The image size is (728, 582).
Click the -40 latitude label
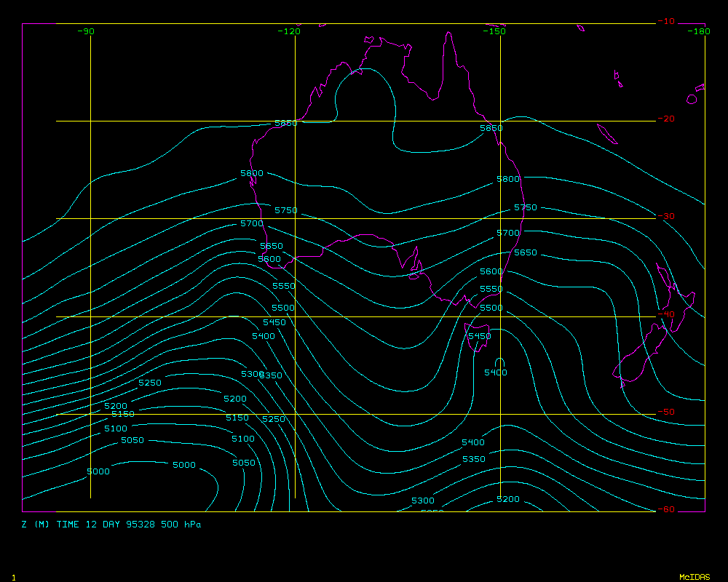click(665, 314)
